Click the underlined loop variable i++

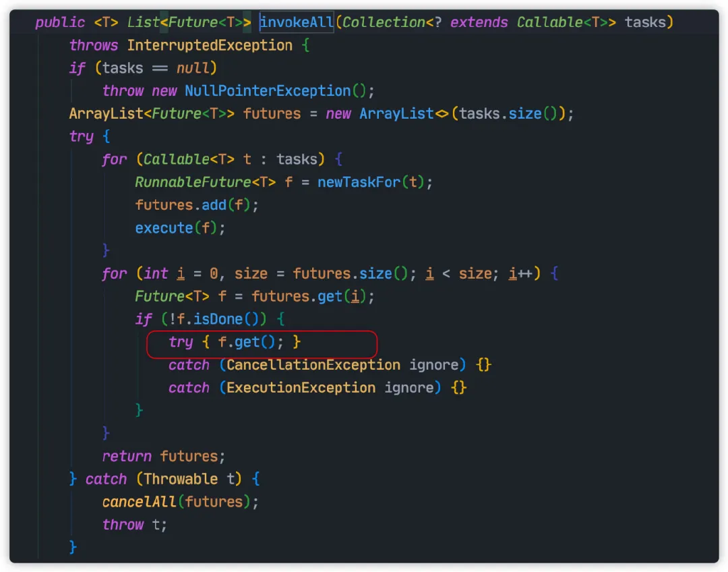(x=520, y=274)
